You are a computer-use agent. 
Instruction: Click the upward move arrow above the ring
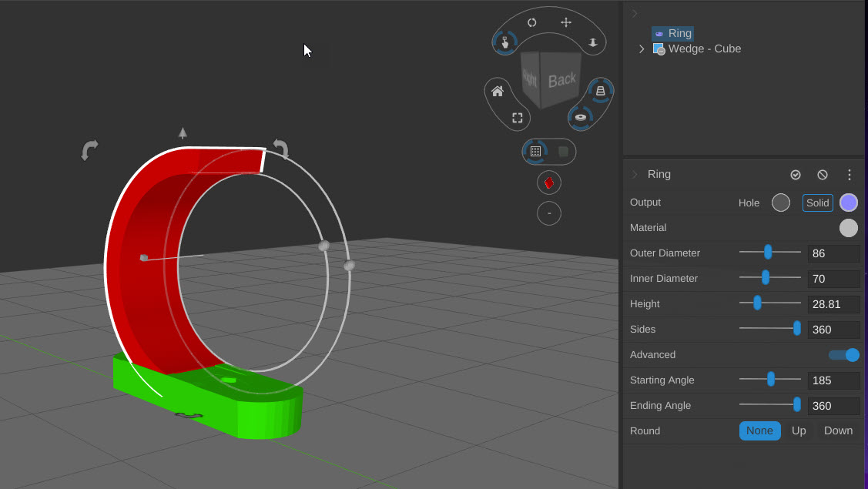tap(183, 133)
